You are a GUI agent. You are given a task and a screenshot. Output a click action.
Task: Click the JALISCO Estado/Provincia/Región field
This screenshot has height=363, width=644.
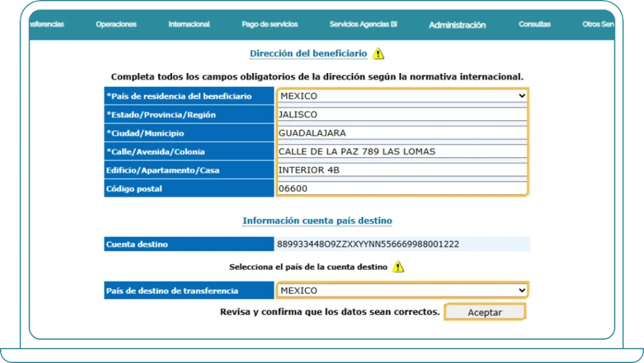(x=402, y=114)
